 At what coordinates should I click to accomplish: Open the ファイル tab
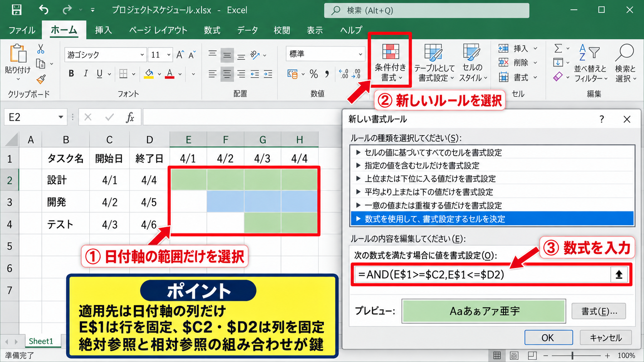[x=22, y=30]
